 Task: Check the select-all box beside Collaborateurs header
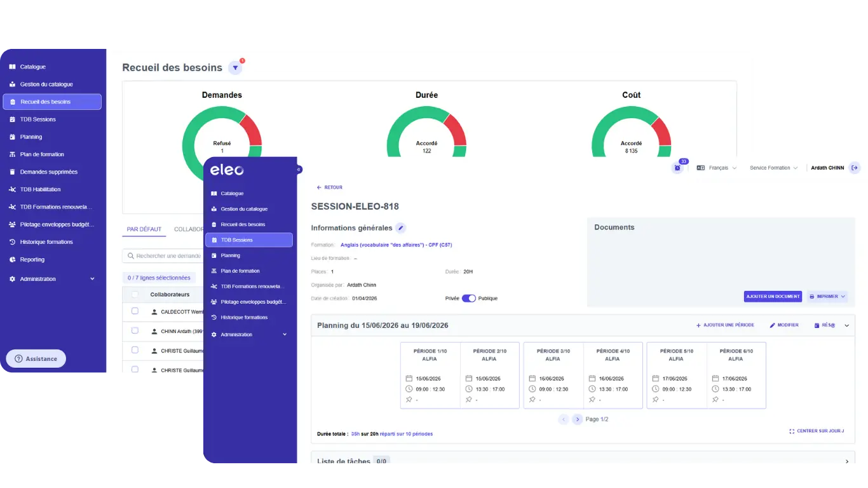pyautogui.click(x=135, y=294)
